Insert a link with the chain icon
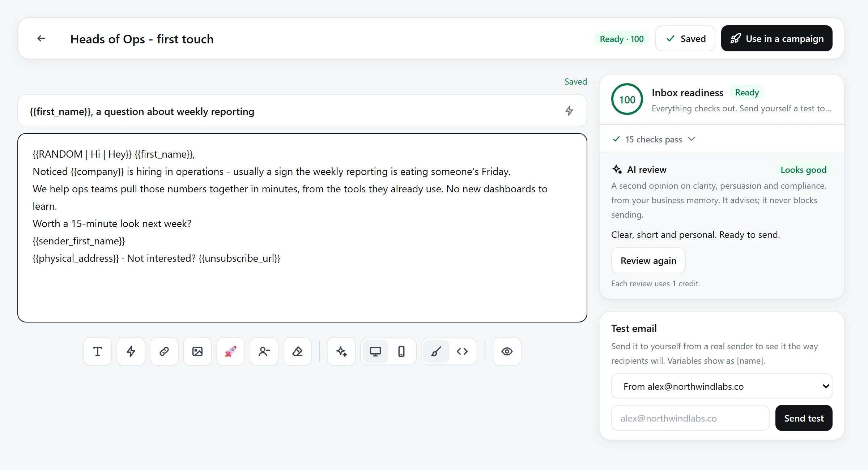 click(164, 351)
